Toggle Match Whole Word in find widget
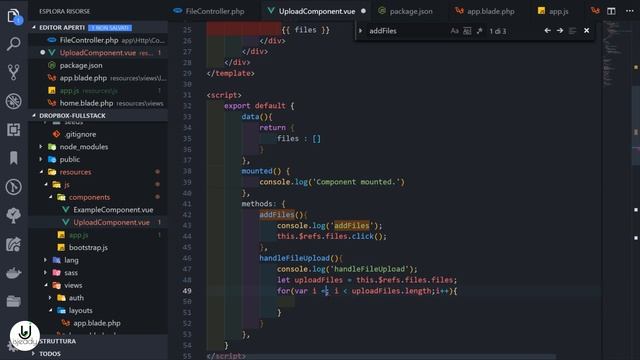This screenshot has width=640, height=360. (x=467, y=31)
